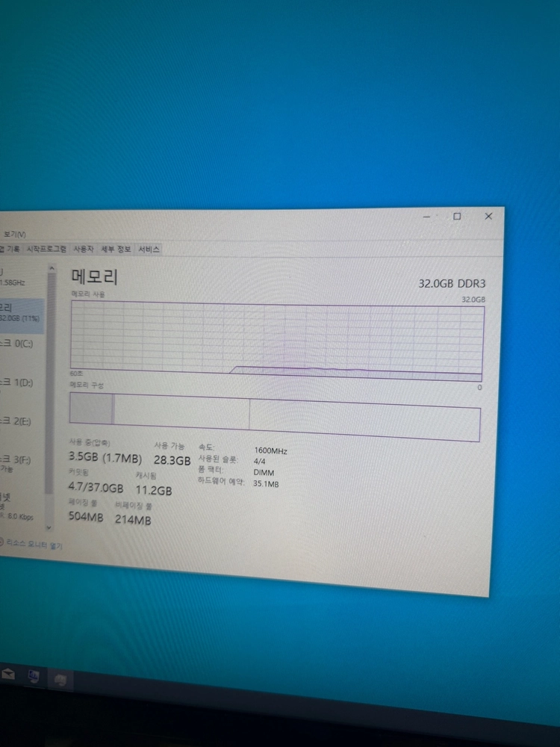Select the Ethernet item showing 8.0 Kbps
The width and height of the screenshot is (560, 747).
[x=22, y=506]
